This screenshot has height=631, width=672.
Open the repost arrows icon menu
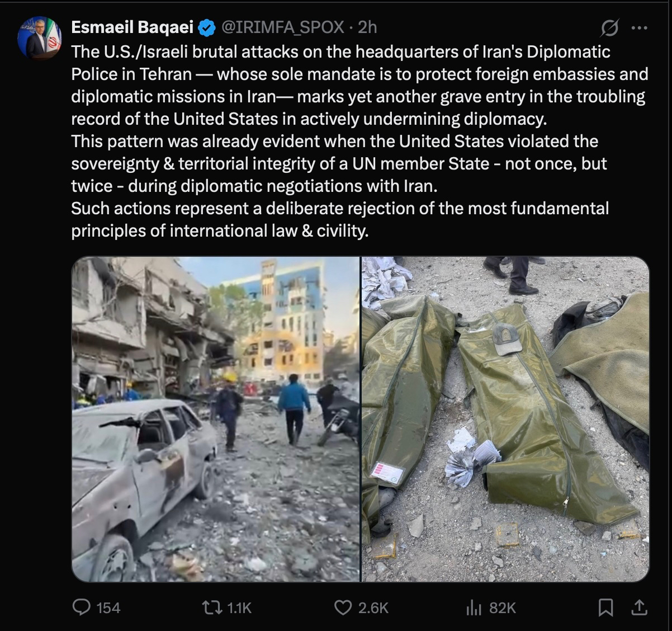coord(212,608)
